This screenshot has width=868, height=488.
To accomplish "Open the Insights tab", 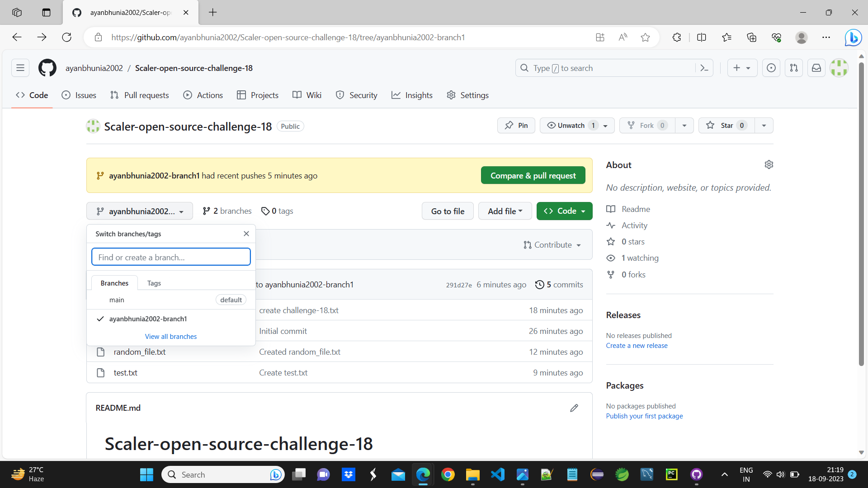I will click(411, 95).
